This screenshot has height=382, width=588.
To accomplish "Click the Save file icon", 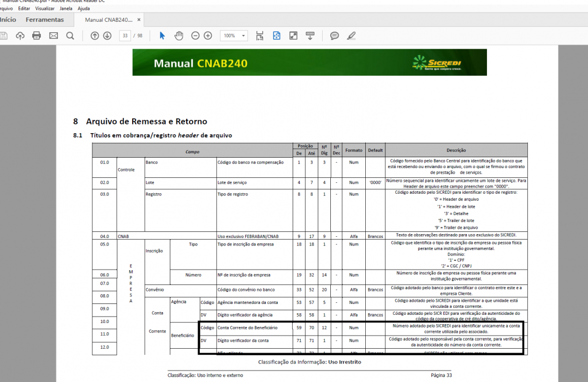I will pyautogui.click(x=3, y=35).
